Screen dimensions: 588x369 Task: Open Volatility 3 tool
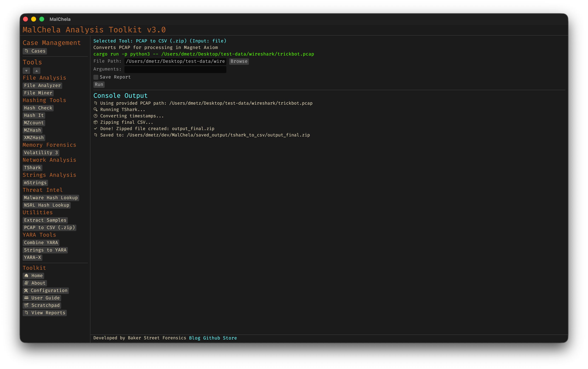click(41, 153)
